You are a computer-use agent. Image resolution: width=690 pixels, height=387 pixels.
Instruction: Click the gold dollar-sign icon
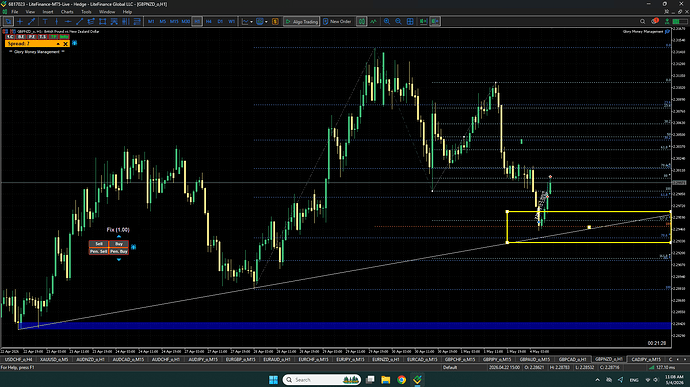(x=275, y=21)
